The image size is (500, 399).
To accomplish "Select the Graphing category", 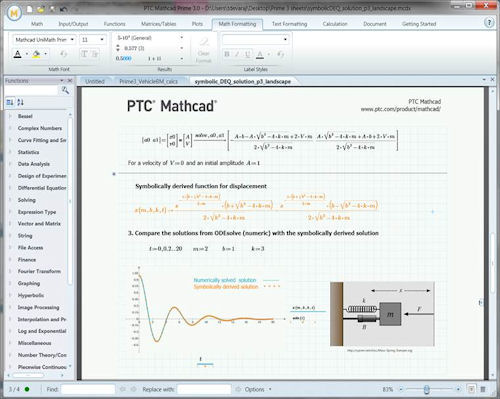I will click(x=29, y=283).
